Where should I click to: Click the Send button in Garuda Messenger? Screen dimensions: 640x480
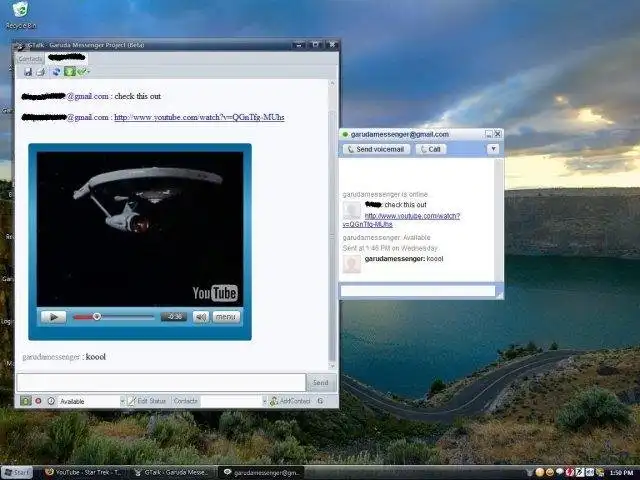point(321,382)
